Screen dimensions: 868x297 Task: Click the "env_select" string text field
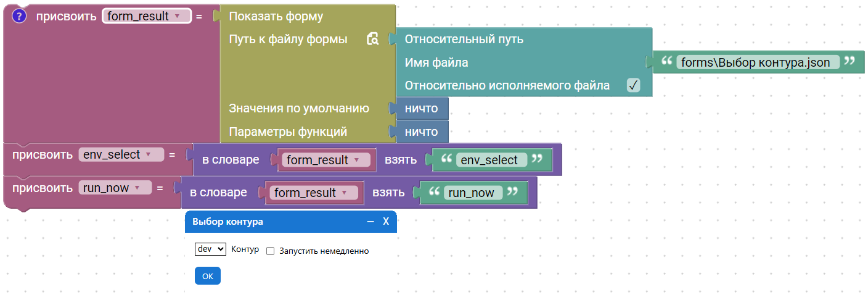click(489, 160)
